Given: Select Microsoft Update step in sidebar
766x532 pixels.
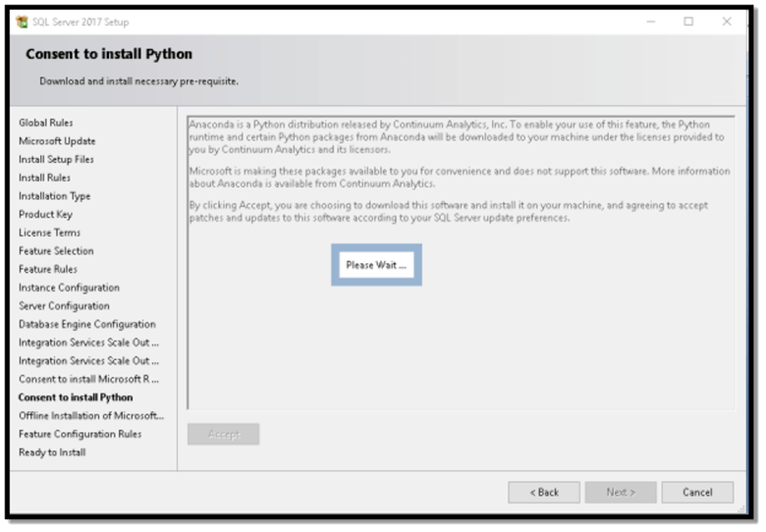Looking at the screenshot, I should [57, 141].
